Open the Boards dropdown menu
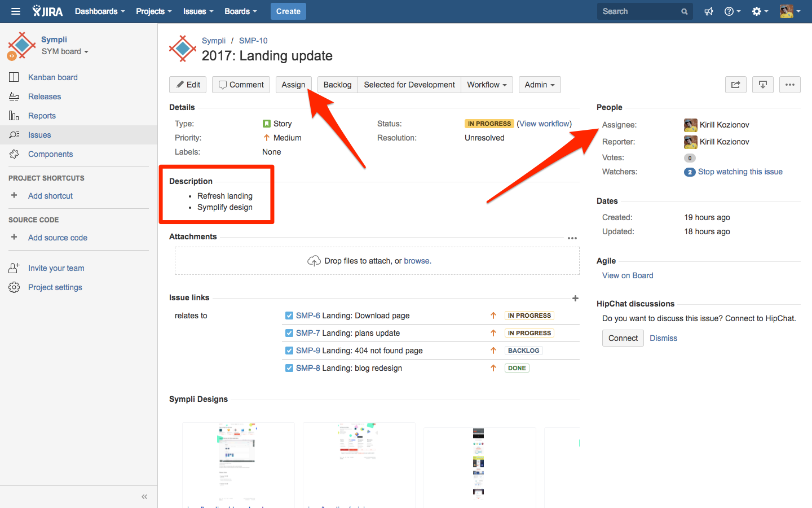 pos(241,11)
